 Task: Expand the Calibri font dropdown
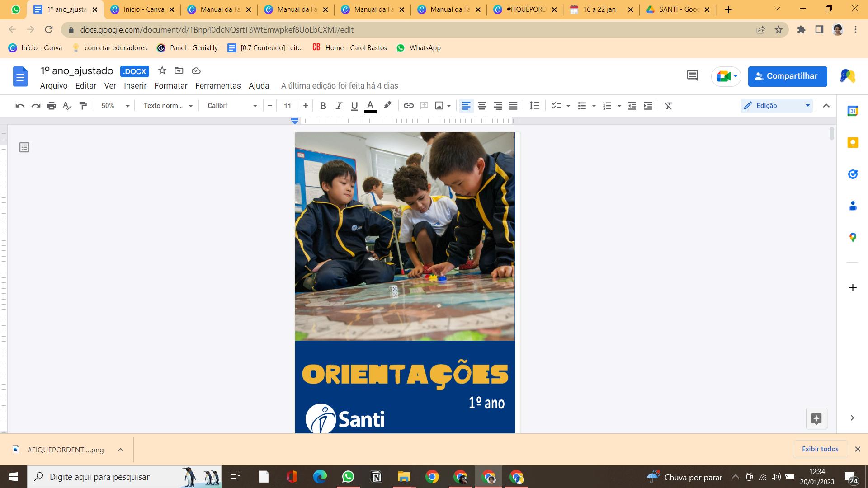[232, 106]
